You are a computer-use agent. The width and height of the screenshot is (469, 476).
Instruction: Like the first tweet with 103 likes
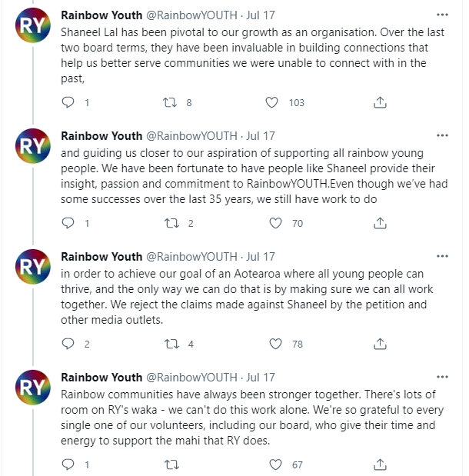[x=272, y=102]
